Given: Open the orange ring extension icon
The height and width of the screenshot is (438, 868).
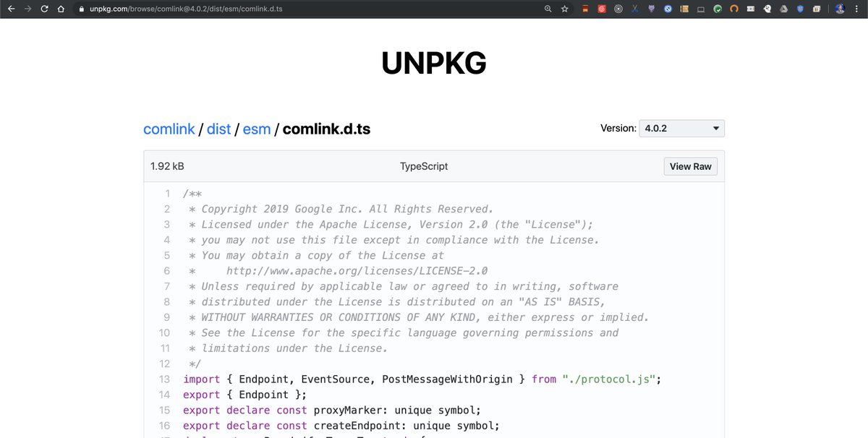Looking at the screenshot, I should point(734,9).
